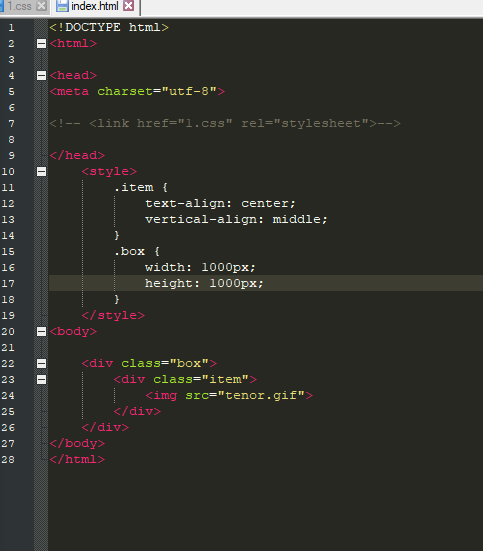Close the 1.css tab
Viewport: 483px width, 551px height.
tap(41, 6)
